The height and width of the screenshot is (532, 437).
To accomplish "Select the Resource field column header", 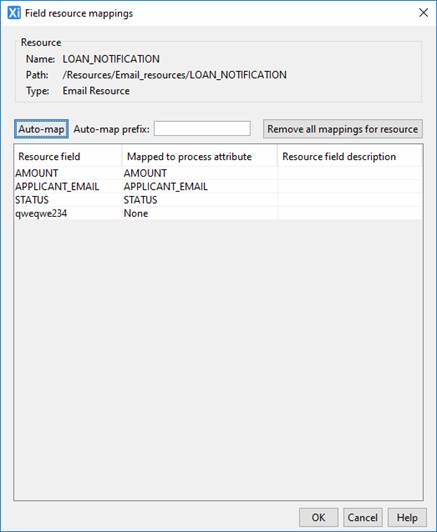I will [68, 156].
